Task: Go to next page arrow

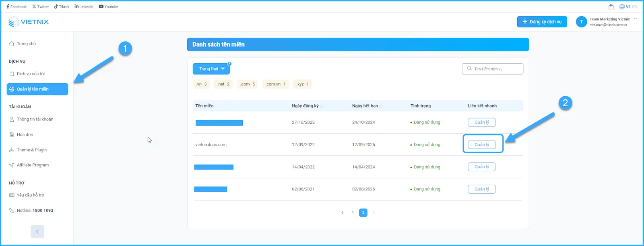Action: (x=374, y=213)
